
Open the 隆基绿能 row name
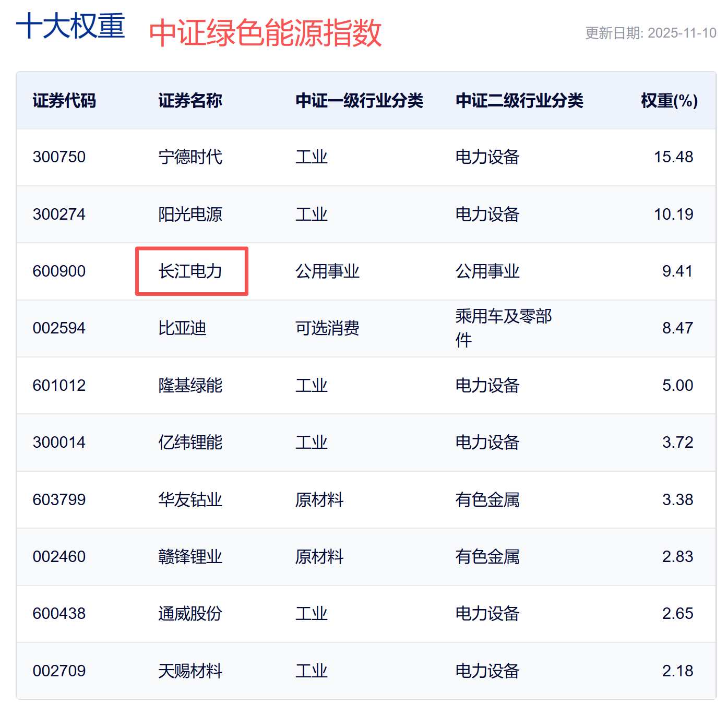[190, 385]
